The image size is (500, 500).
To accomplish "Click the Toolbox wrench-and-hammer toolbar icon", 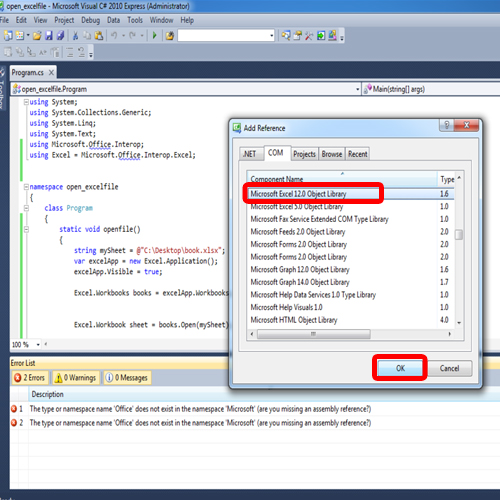I will pos(309,35).
